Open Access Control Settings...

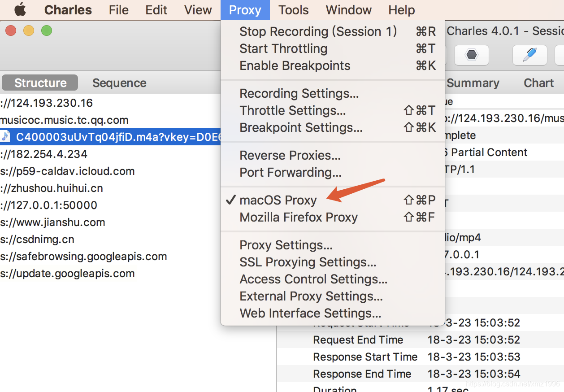coord(333,279)
